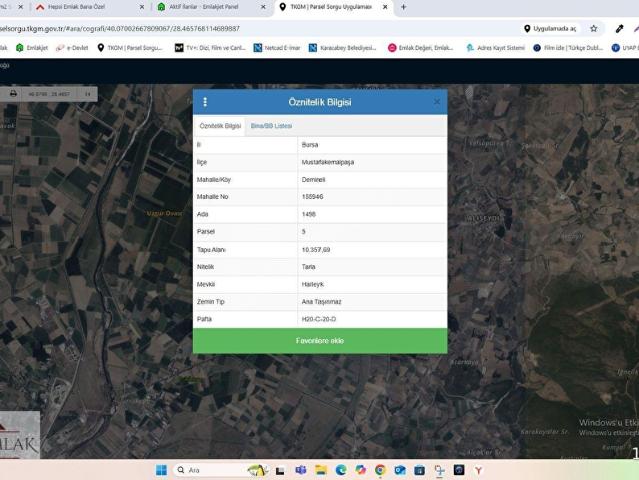Bookmark this page with the star icon
The width and height of the screenshot is (639, 480).
(x=593, y=28)
